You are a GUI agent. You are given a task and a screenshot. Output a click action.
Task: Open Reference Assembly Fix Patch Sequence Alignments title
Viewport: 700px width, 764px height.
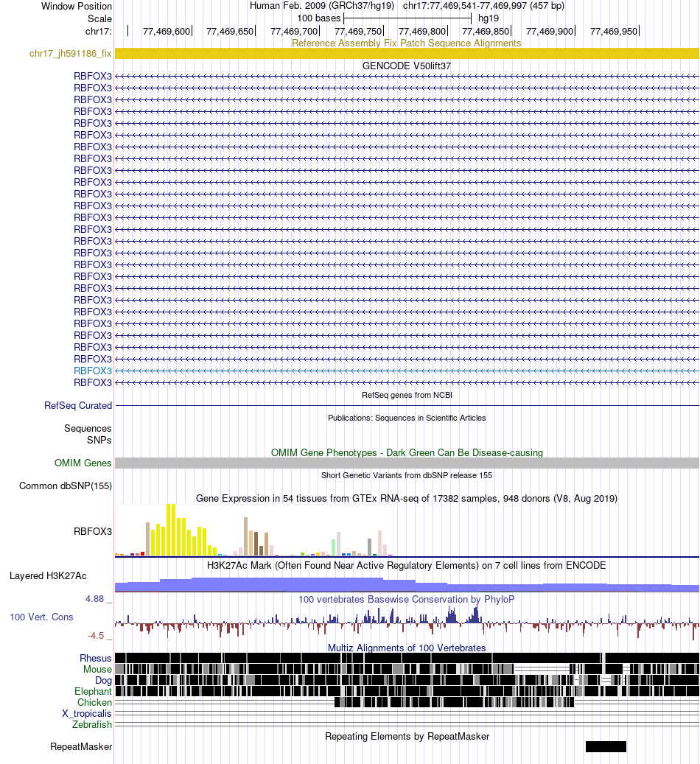tap(407, 43)
